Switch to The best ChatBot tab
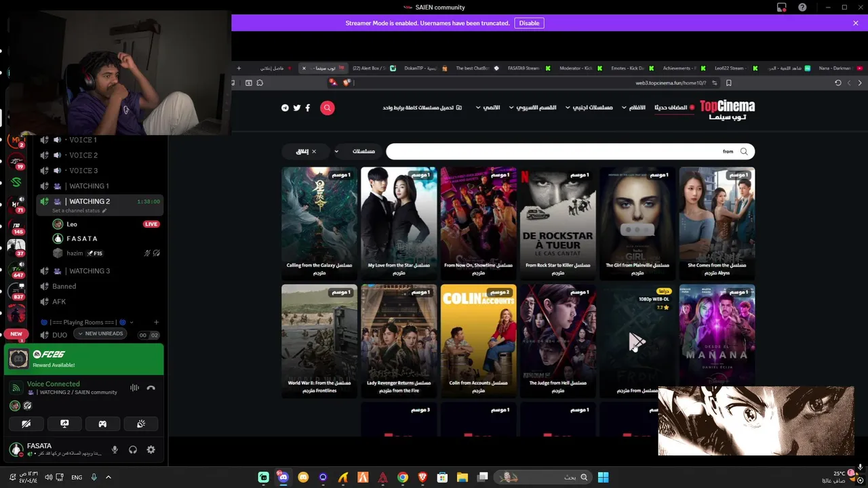Screen dimensions: 868x488 [x=477, y=68]
